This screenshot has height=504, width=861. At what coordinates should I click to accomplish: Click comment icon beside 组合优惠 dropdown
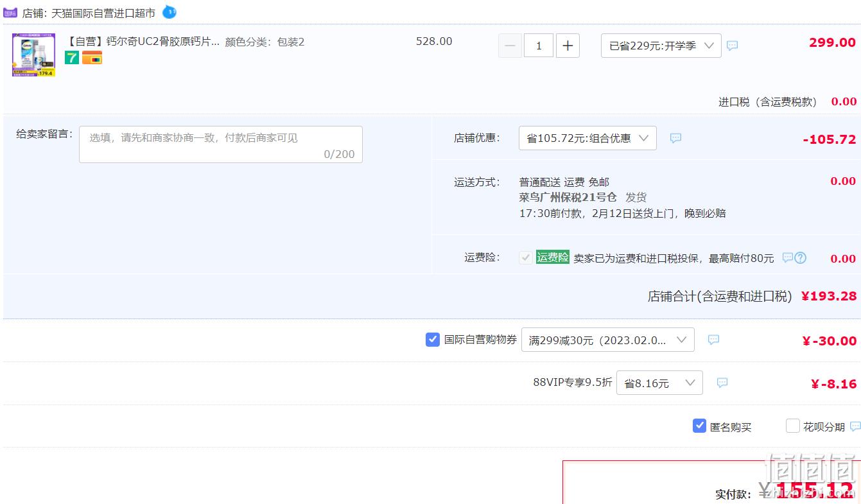click(x=675, y=138)
